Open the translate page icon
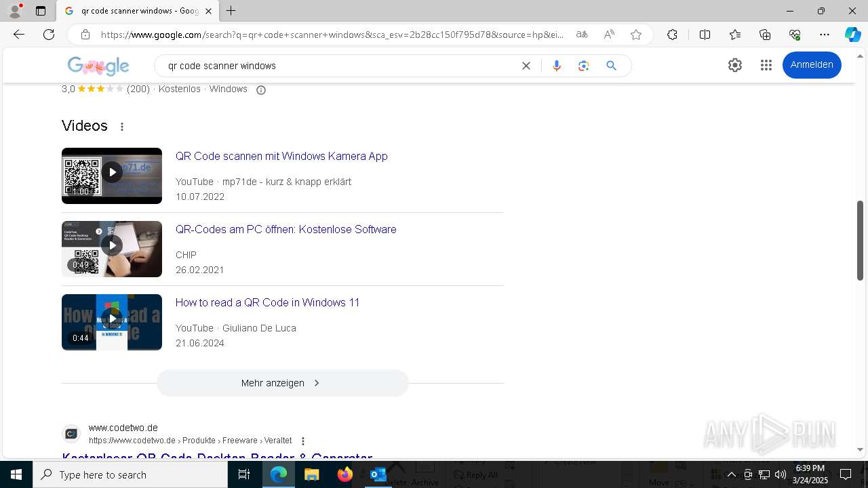 click(x=582, y=35)
